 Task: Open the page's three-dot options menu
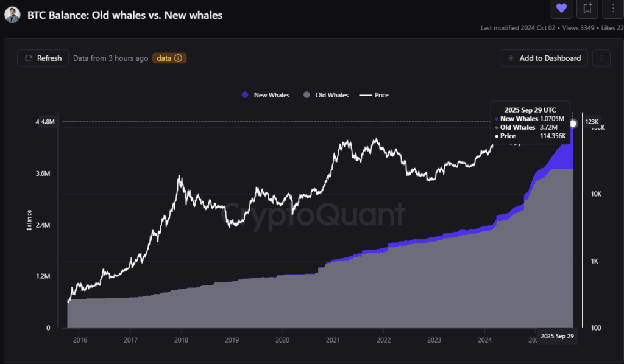coord(612,8)
